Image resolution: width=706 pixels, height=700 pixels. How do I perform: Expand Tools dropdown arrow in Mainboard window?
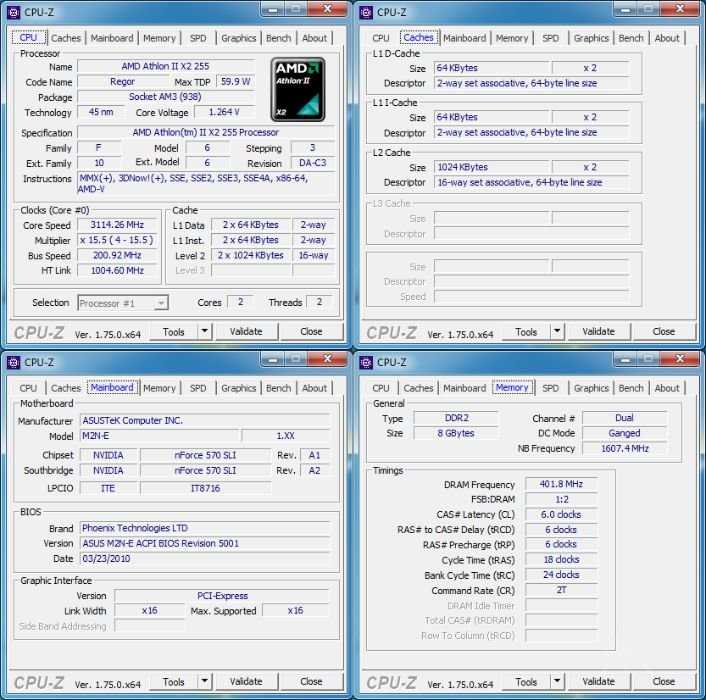pos(204,682)
